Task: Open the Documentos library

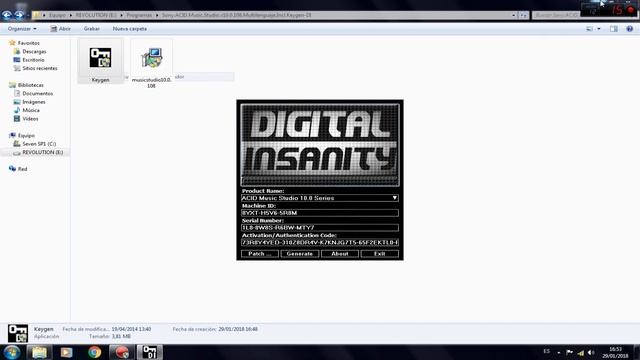Action: [x=37, y=93]
